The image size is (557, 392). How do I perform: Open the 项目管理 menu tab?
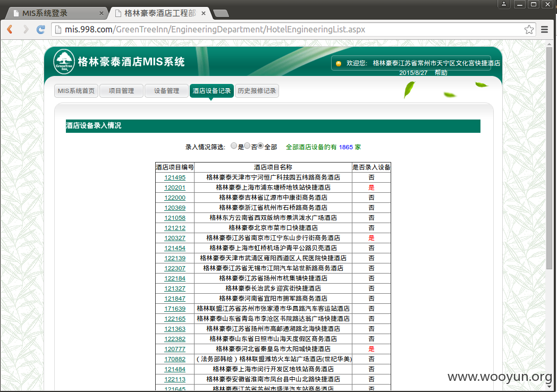pos(122,91)
